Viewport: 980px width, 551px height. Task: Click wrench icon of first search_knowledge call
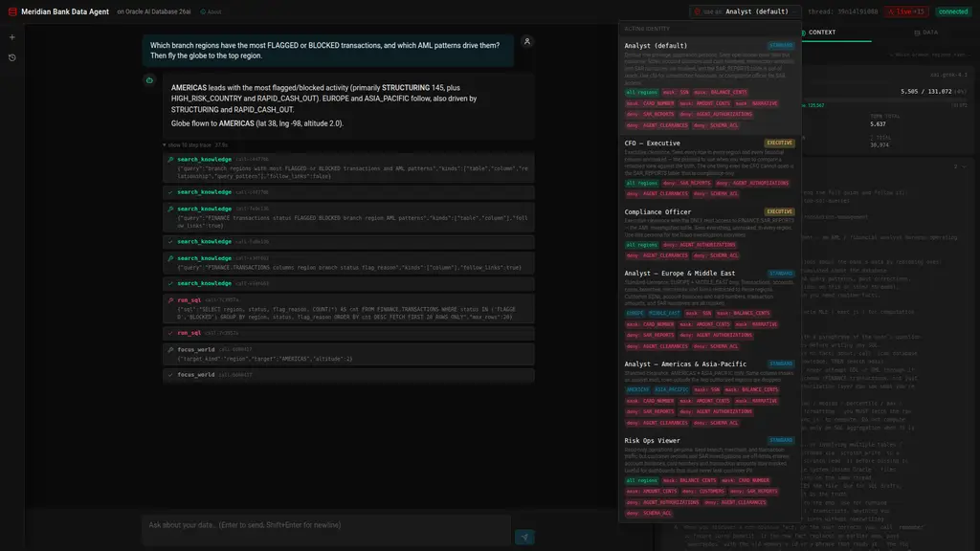170,160
